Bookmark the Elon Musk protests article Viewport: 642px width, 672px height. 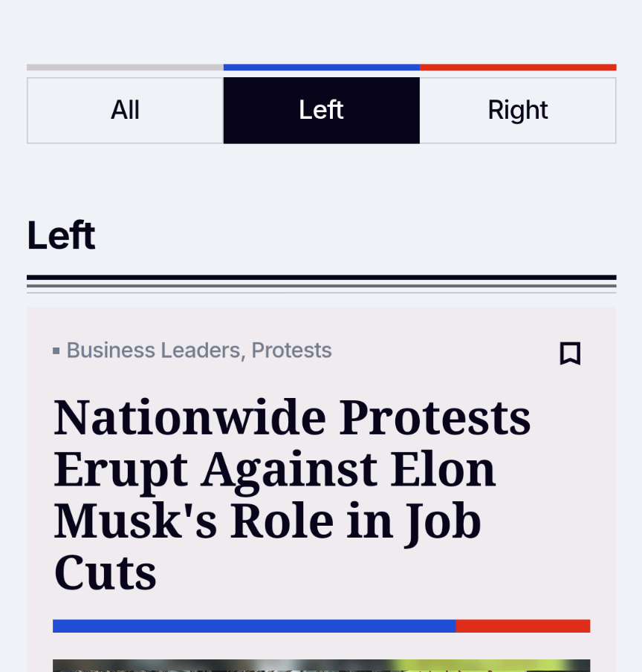pos(570,353)
